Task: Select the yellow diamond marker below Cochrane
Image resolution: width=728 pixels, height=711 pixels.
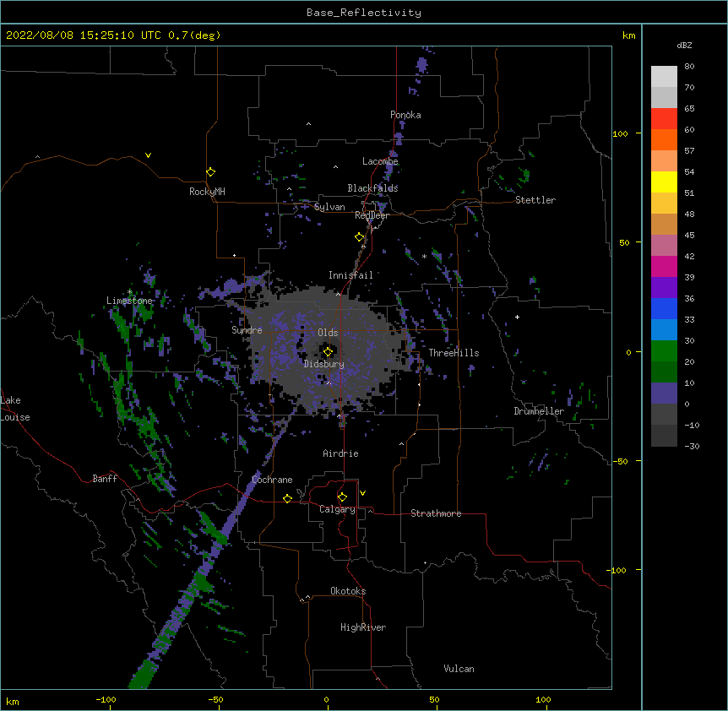Action: pyautogui.click(x=287, y=498)
